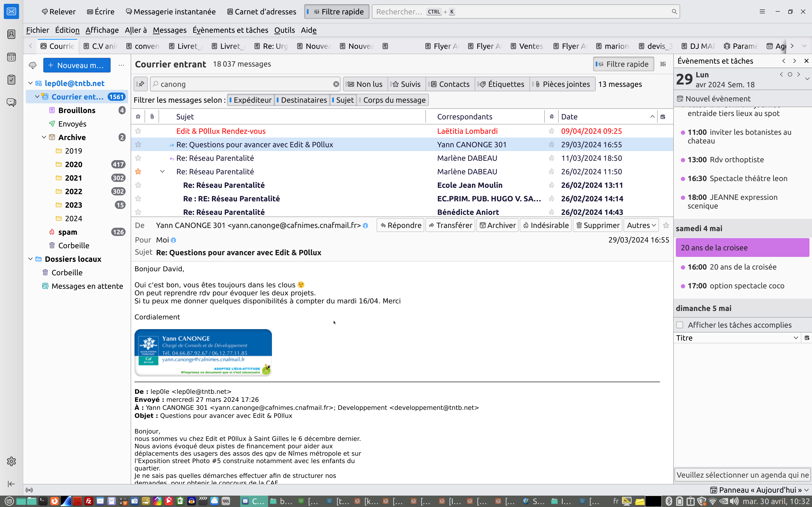This screenshot has height=507, width=812.
Task: Toggle the Non lus filter
Action: [x=365, y=84]
